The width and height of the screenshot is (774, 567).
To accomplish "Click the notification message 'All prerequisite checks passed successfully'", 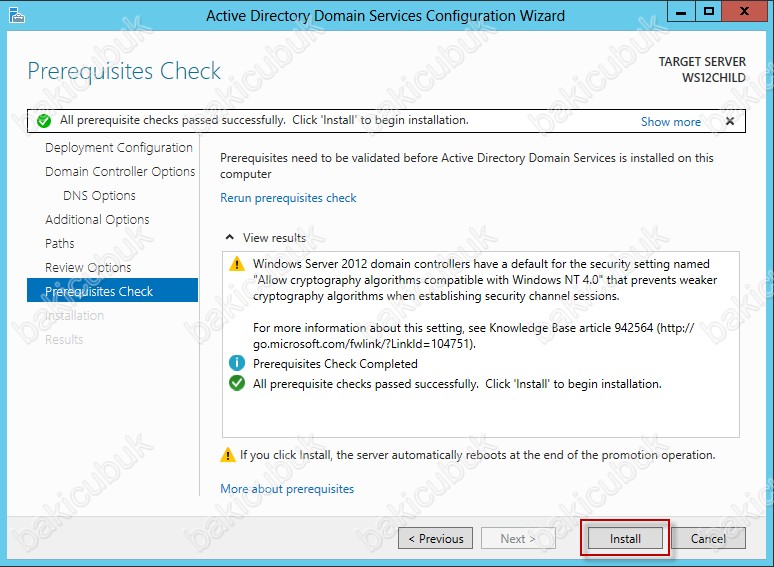I will pyautogui.click(x=264, y=120).
